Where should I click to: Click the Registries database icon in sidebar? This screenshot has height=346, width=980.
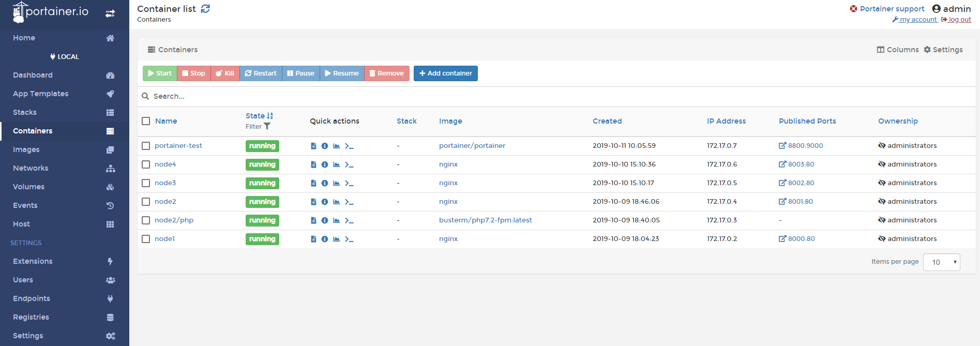(x=110, y=317)
